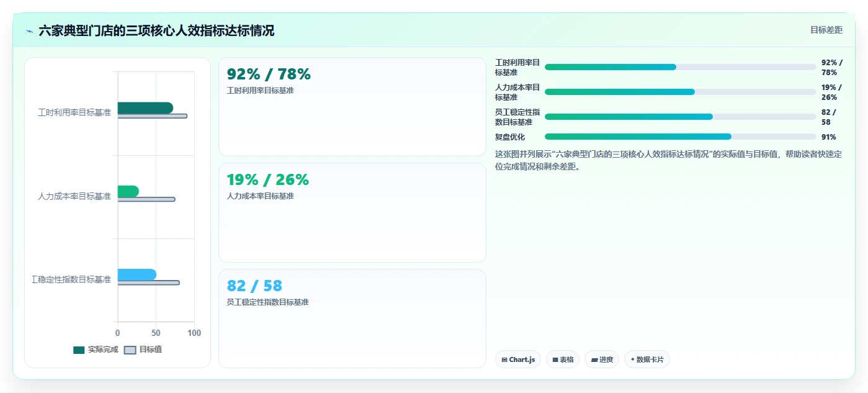The width and height of the screenshot is (868, 393).
Task: Click the Chart.js tag chip
Action: (x=518, y=359)
